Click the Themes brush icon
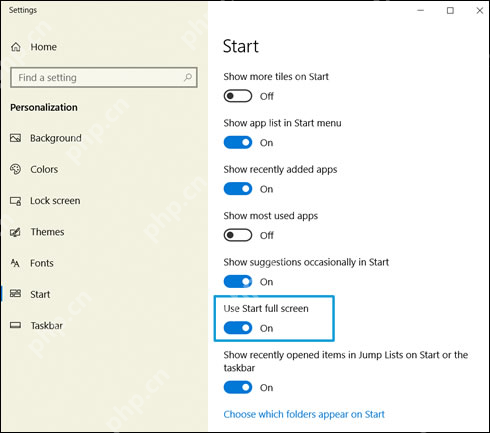Viewport: 490px width, 433px height. pyautogui.click(x=15, y=232)
